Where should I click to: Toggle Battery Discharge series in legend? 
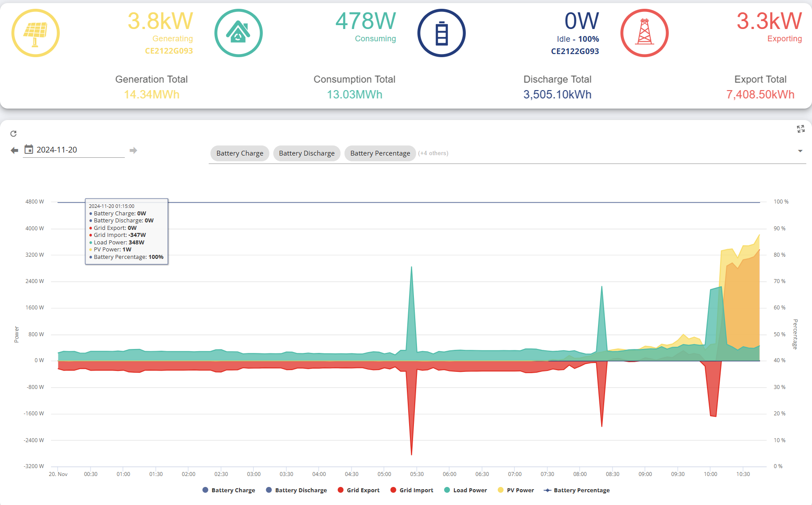pos(296,490)
